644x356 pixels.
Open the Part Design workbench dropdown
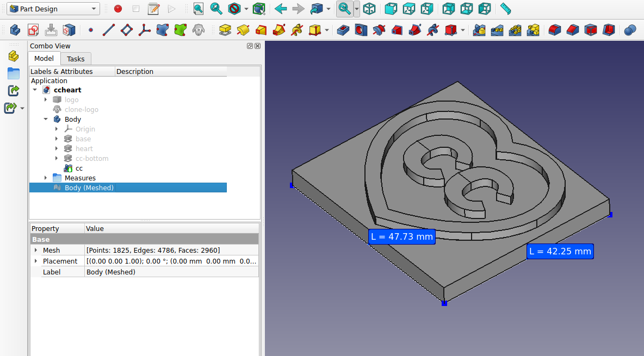click(x=53, y=9)
